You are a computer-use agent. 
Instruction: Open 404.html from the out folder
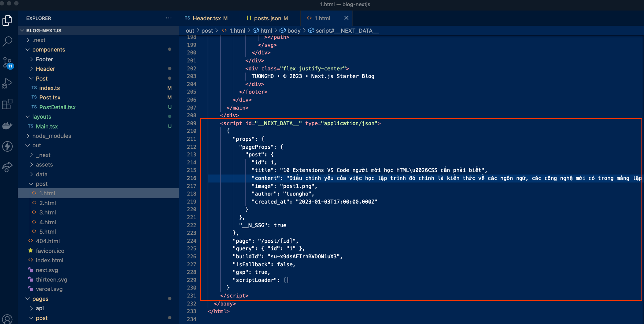48,241
